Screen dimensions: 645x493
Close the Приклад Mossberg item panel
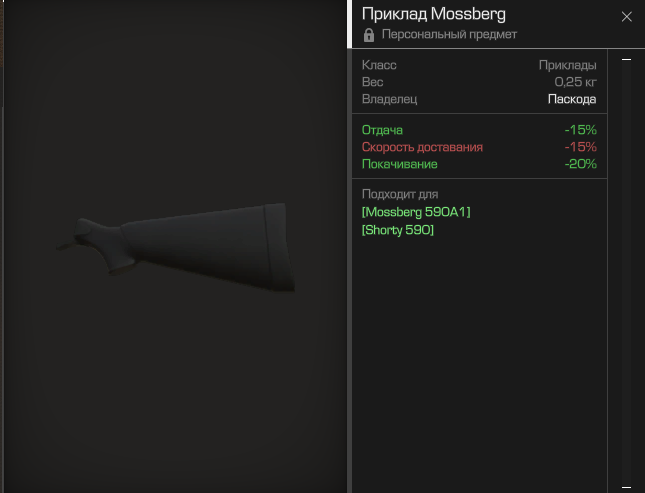[x=626, y=16]
